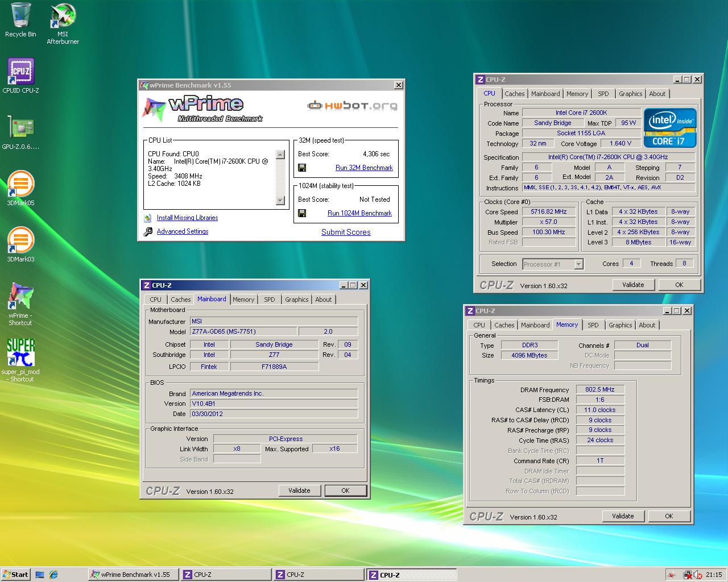This screenshot has width=728, height=582.
Task: Open the SPD tab in the Mainboard window
Action: 270,300
